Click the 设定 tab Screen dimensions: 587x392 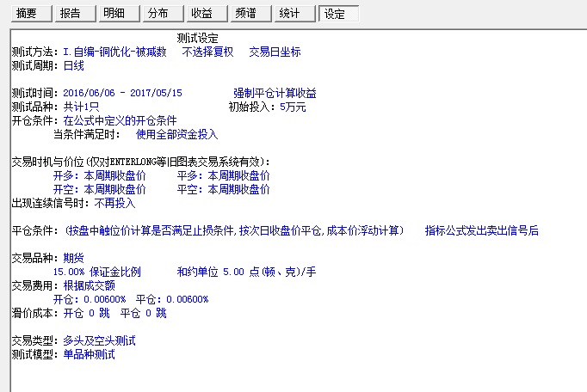[x=339, y=14]
